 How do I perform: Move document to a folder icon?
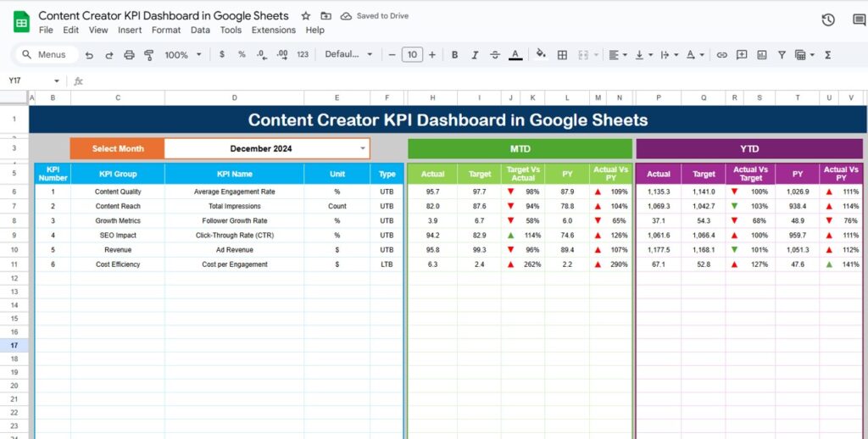(326, 16)
